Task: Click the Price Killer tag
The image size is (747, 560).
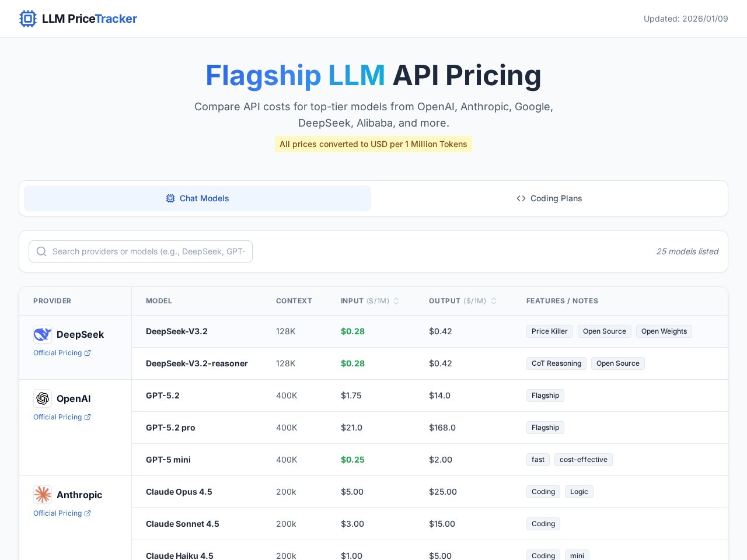Action: [x=550, y=331]
